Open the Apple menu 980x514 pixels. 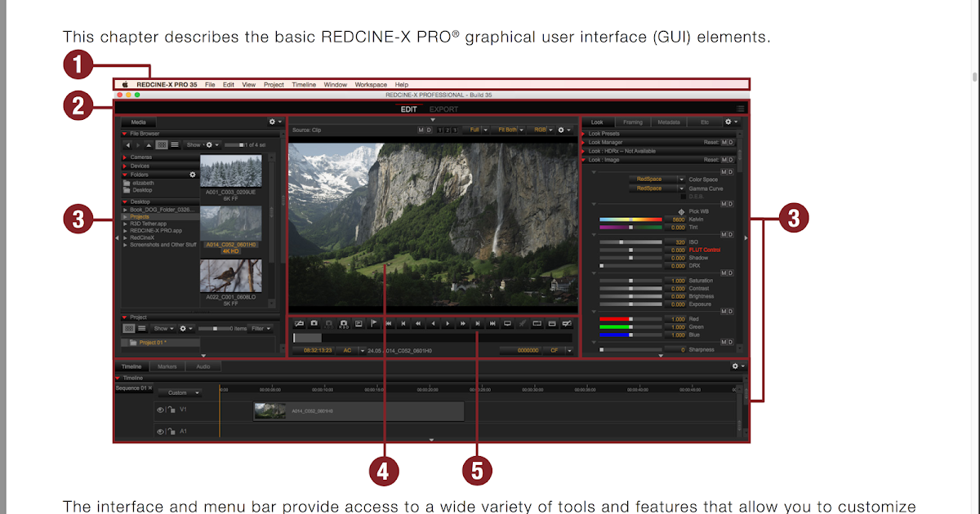[126, 84]
